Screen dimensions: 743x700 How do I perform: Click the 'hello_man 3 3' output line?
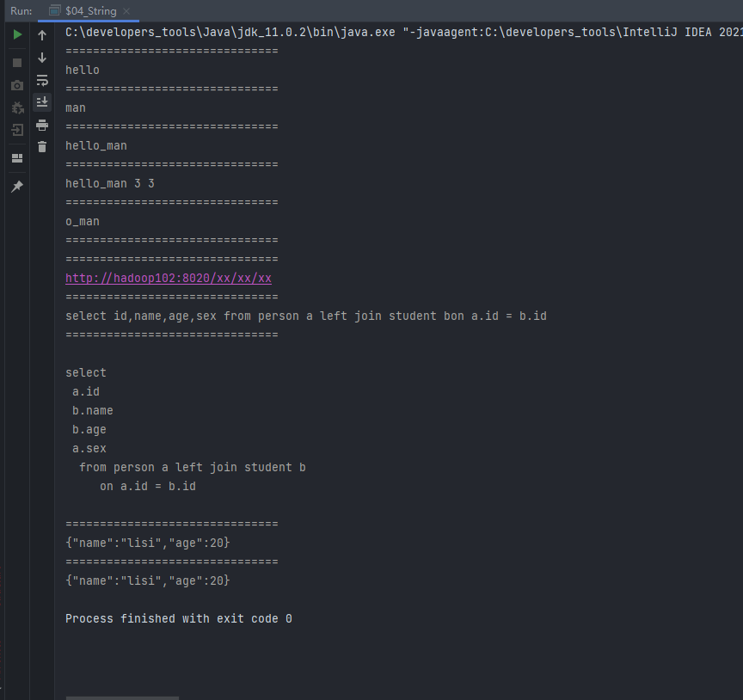110,183
